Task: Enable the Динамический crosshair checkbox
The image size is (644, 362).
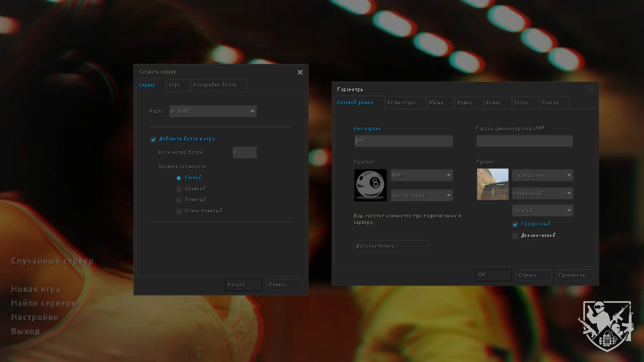Action: 515,236
